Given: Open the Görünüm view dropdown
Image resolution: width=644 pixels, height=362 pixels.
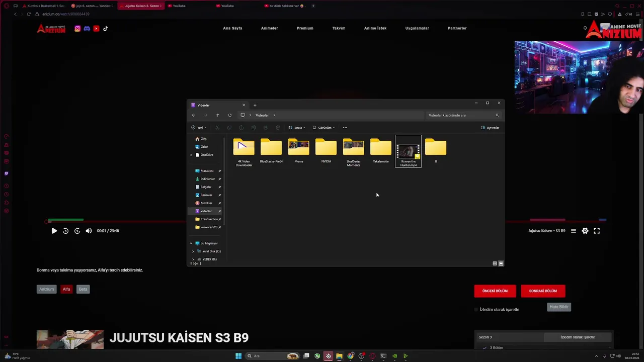Looking at the screenshot, I should click(x=324, y=128).
